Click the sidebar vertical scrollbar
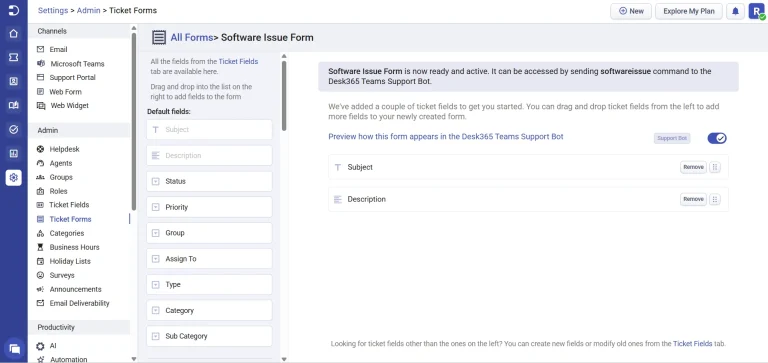The image size is (768, 363). (134, 122)
